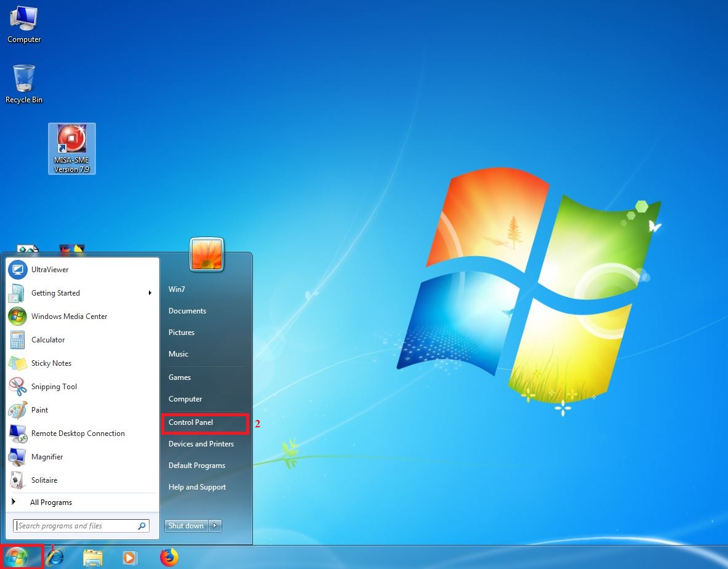The width and height of the screenshot is (728, 569).
Task: Click the search magnifier icon
Action: [x=142, y=526]
